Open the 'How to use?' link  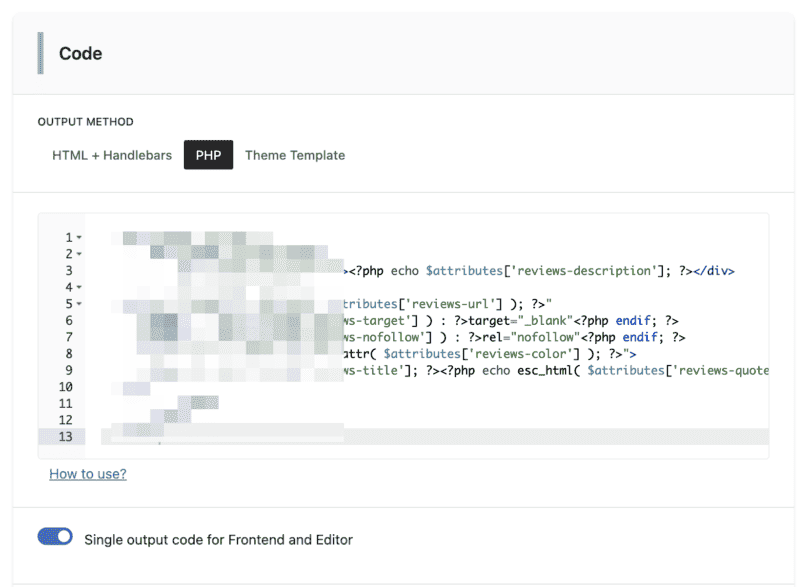click(x=88, y=474)
